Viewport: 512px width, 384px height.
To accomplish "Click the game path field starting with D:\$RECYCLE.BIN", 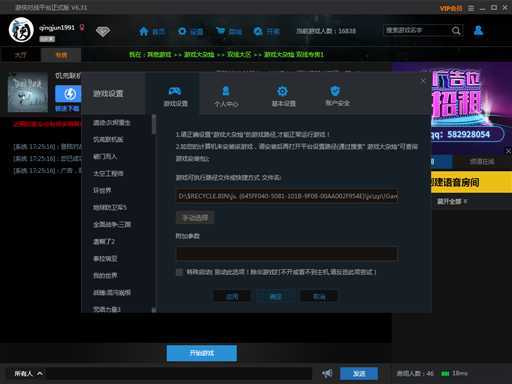I will [287, 196].
